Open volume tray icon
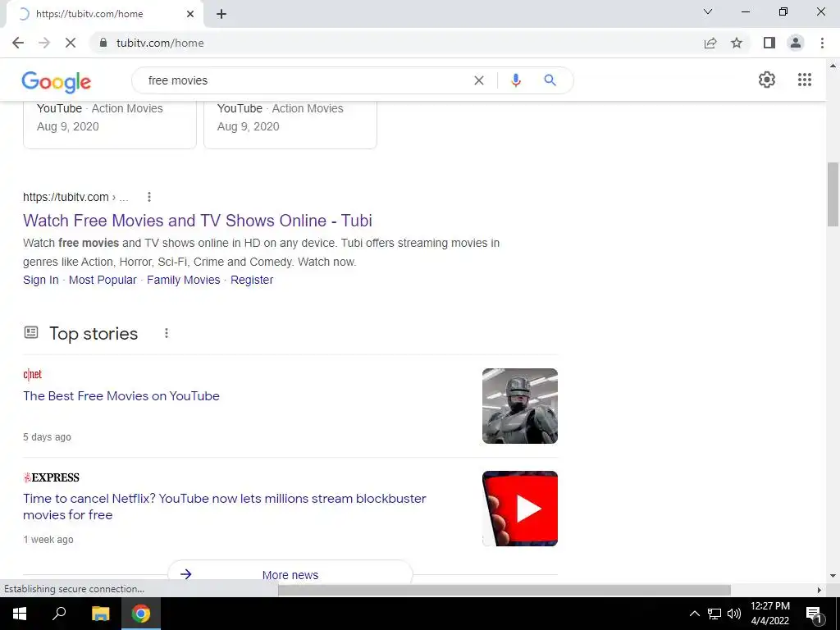Viewport: 840px width, 630px height. [x=734, y=614]
